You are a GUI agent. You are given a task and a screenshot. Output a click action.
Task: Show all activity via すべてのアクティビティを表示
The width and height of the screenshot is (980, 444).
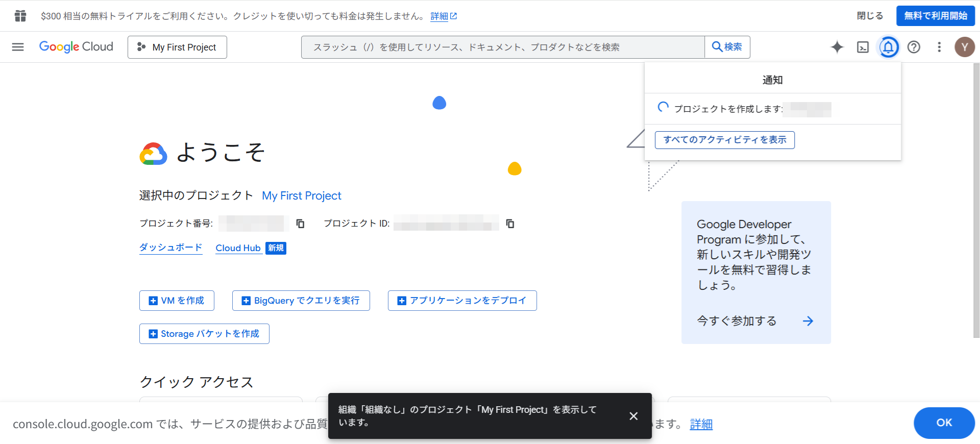[724, 140]
